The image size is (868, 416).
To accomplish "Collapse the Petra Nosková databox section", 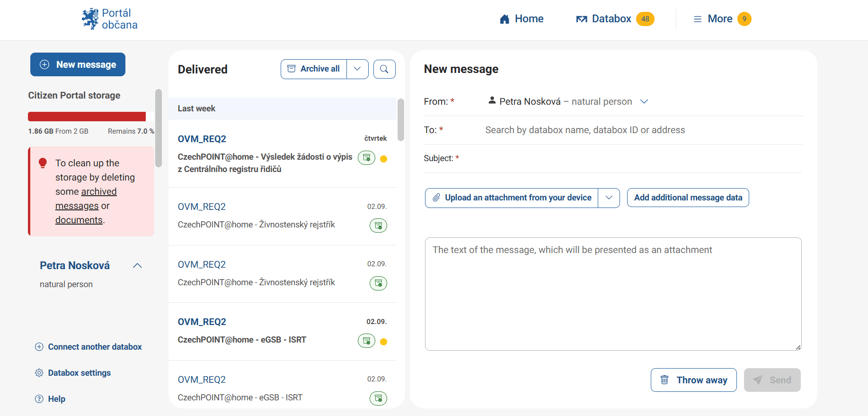I will [137, 265].
